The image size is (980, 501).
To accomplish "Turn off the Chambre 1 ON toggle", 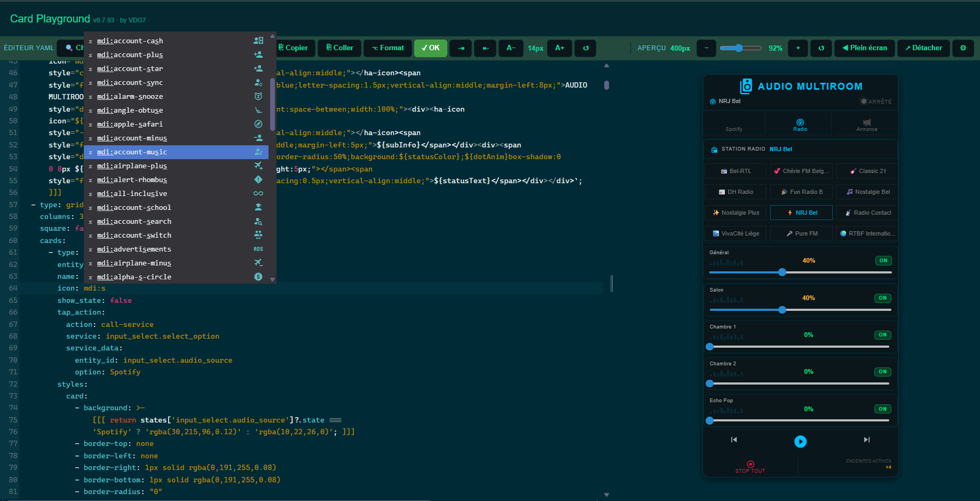I will pyautogui.click(x=882, y=335).
